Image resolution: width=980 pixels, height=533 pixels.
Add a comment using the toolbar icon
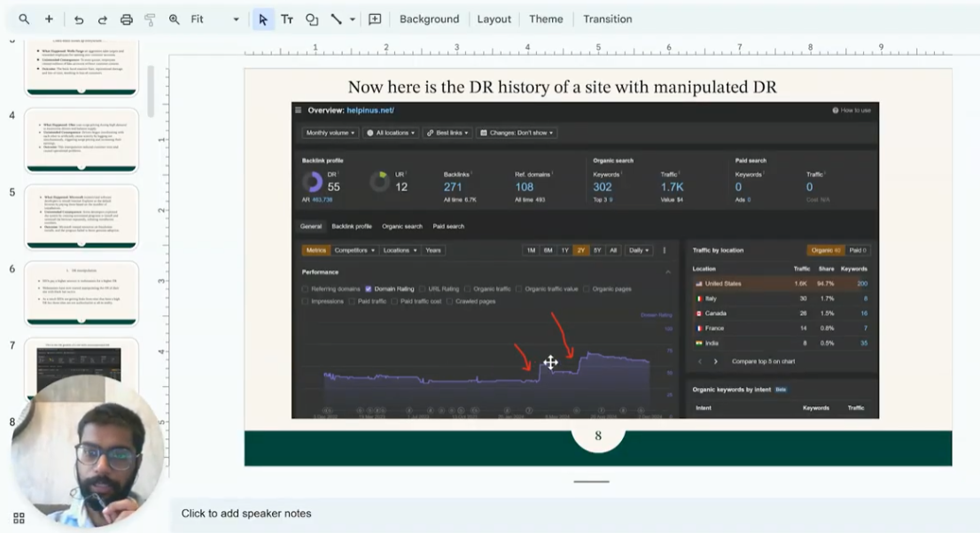(x=375, y=19)
